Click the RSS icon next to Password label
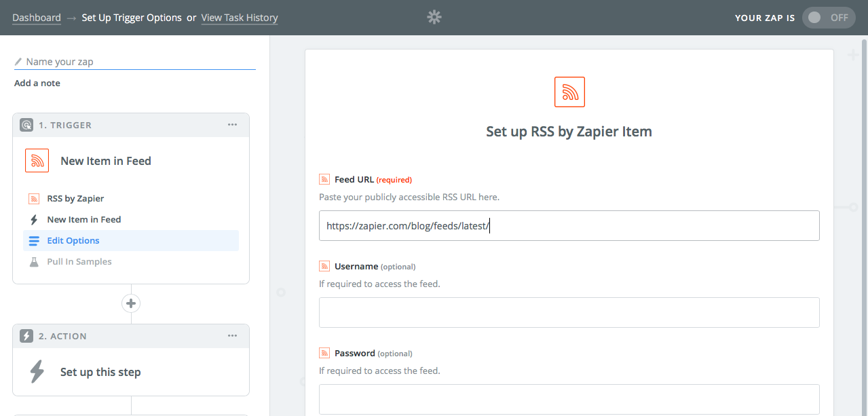This screenshot has height=416, width=868. (324, 353)
